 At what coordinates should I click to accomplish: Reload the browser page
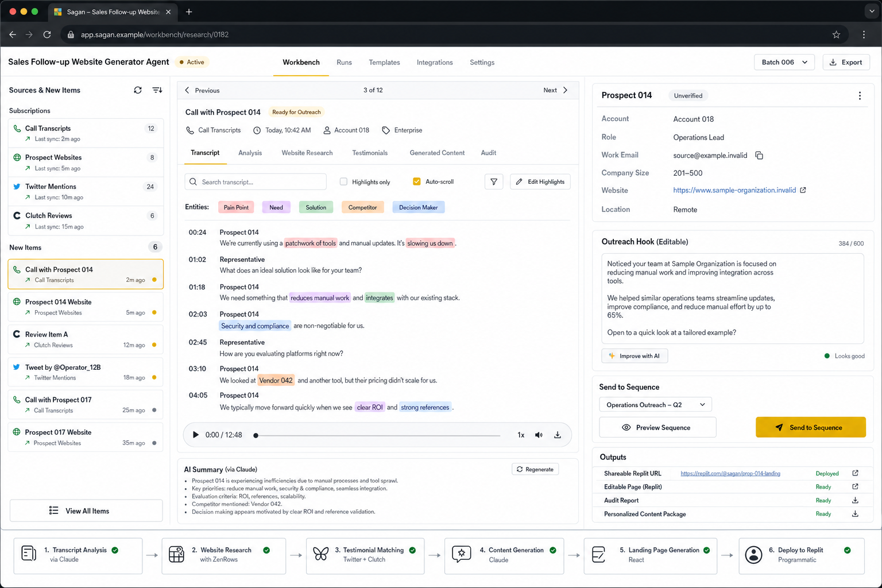[x=47, y=34]
